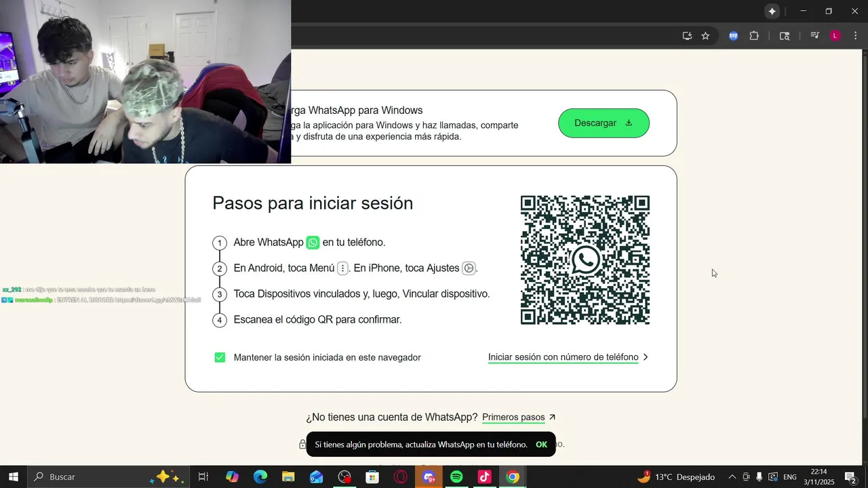The height and width of the screenshot is (488, 868).
Task: Click step text Toca Dispositivos vinculados
Action: tap(361, 294)
